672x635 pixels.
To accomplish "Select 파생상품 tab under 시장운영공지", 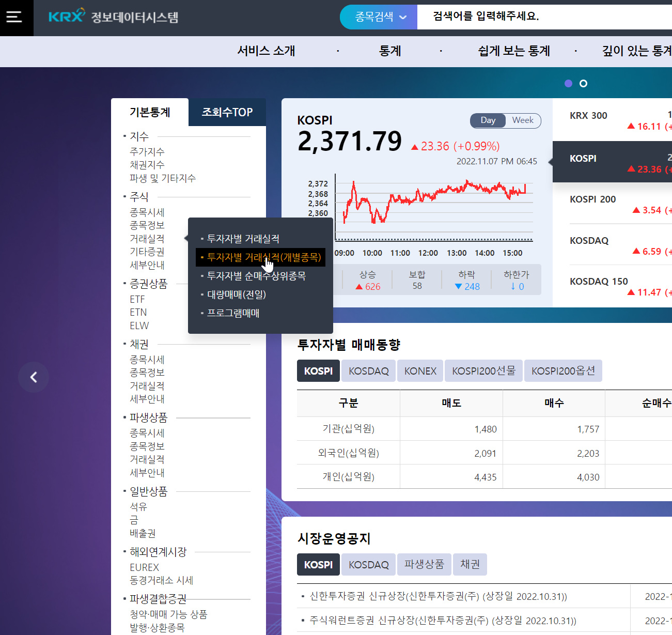I will (x=424, y=565).
